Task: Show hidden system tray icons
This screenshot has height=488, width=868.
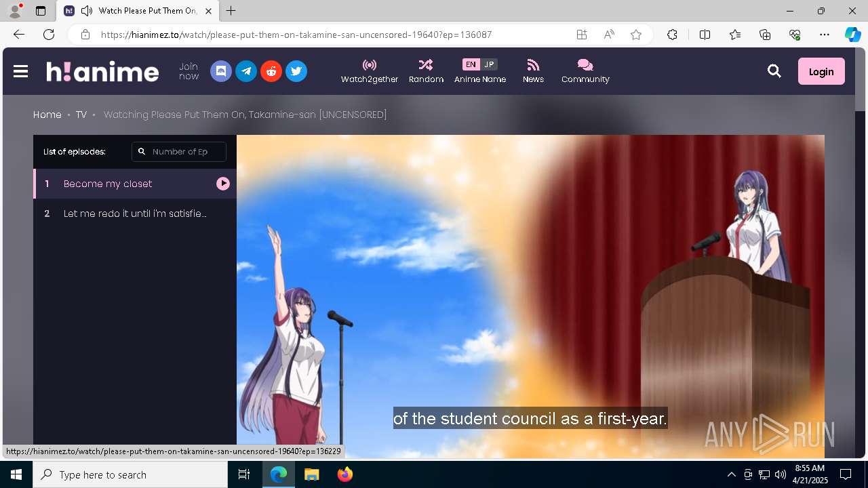Action: [x=731, y=474]
